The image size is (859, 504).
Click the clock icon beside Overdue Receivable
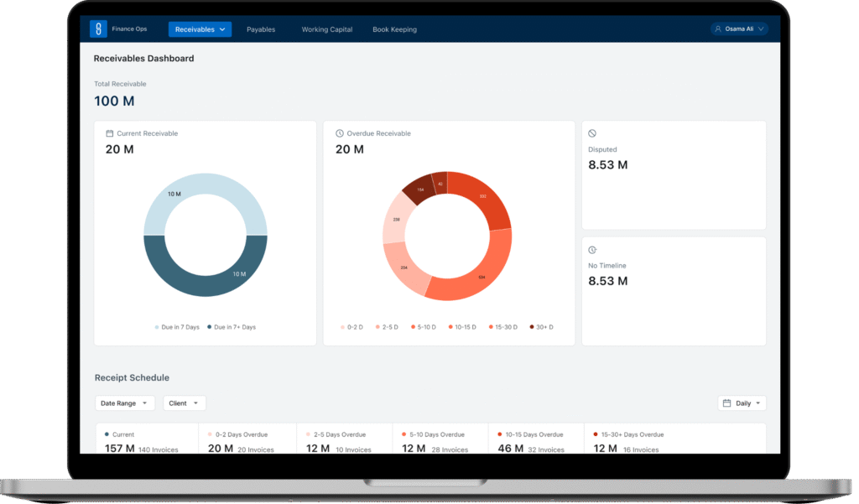click(x=339, y=133)
